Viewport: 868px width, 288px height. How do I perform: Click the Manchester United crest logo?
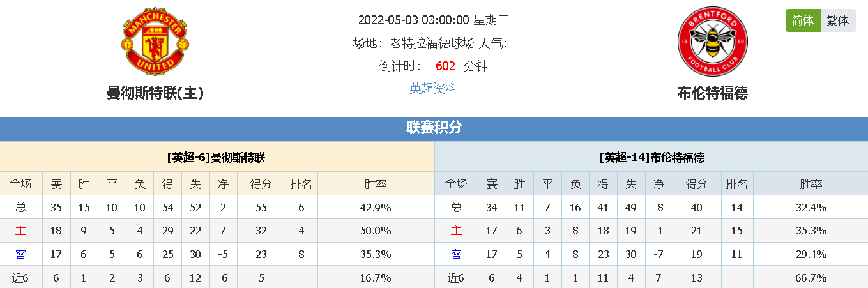point(155,42)
